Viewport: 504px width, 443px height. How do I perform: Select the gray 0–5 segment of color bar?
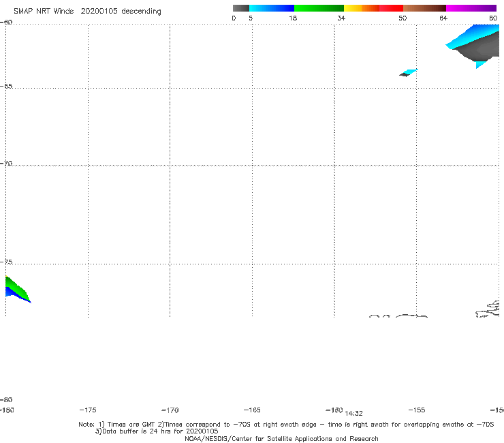tap(241, 8)
